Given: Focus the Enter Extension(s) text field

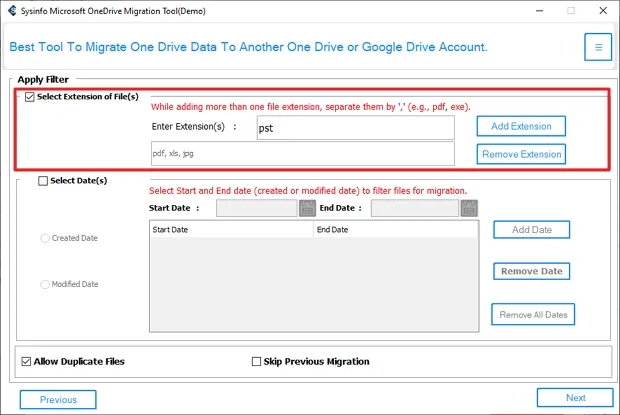Looking at the screenshot, I should (354, 127).
